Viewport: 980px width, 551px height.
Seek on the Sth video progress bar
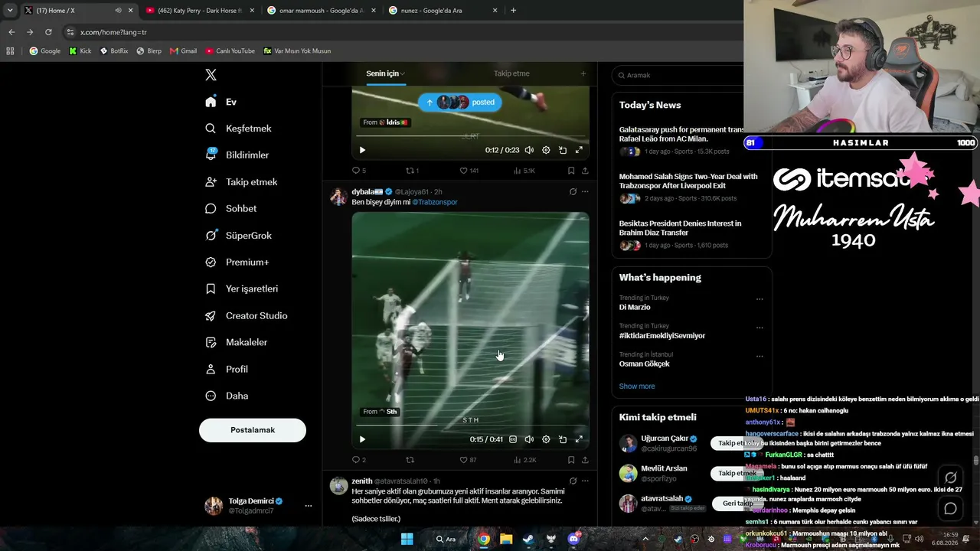pyautogui.click(x=470, y=425)
